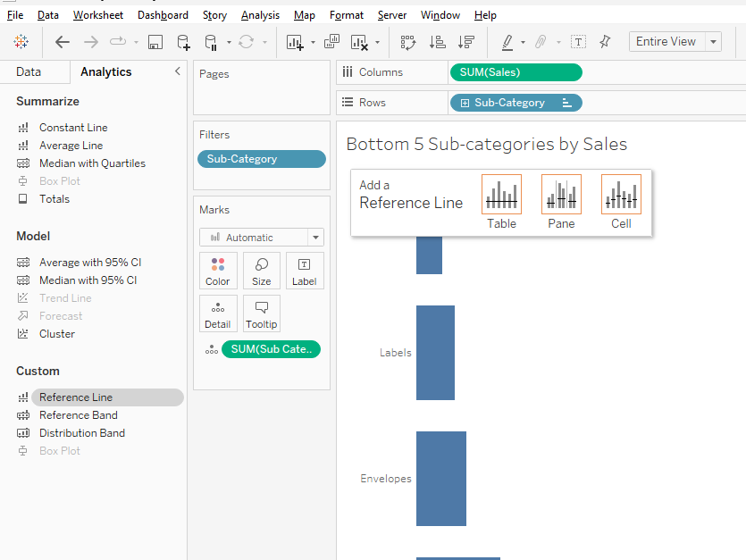Select Average Line option
The height and width of the screenshot is (560, 746).
(71, 146)
